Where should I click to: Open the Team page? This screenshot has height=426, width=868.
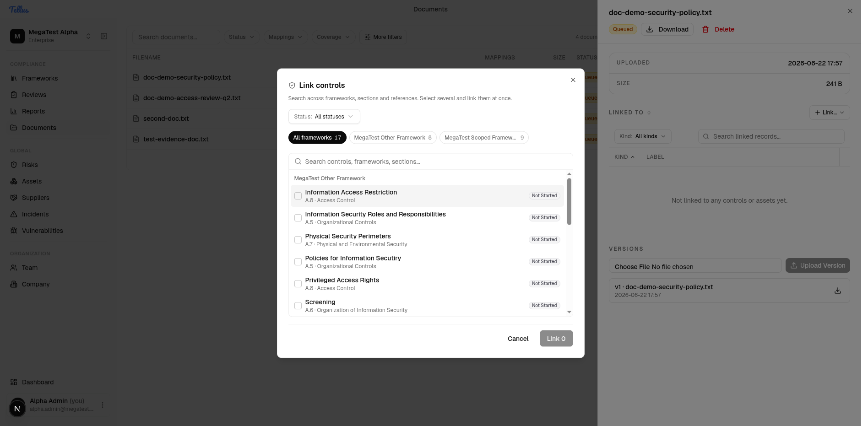(30, 268)
